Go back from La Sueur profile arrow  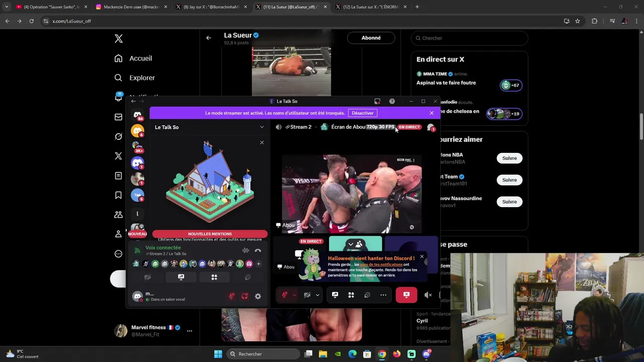[208, 38]
